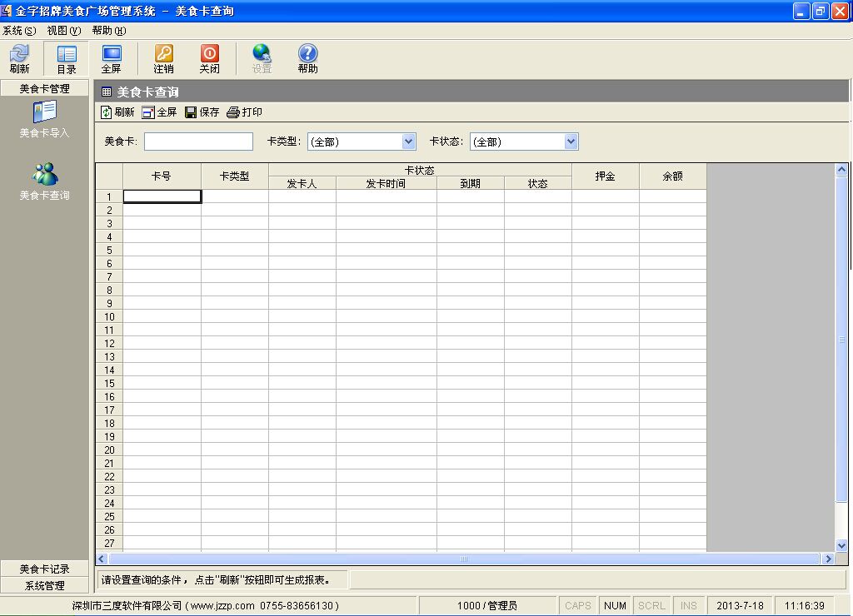Click the report 全屏 button beside 保存

click(159, 112)
